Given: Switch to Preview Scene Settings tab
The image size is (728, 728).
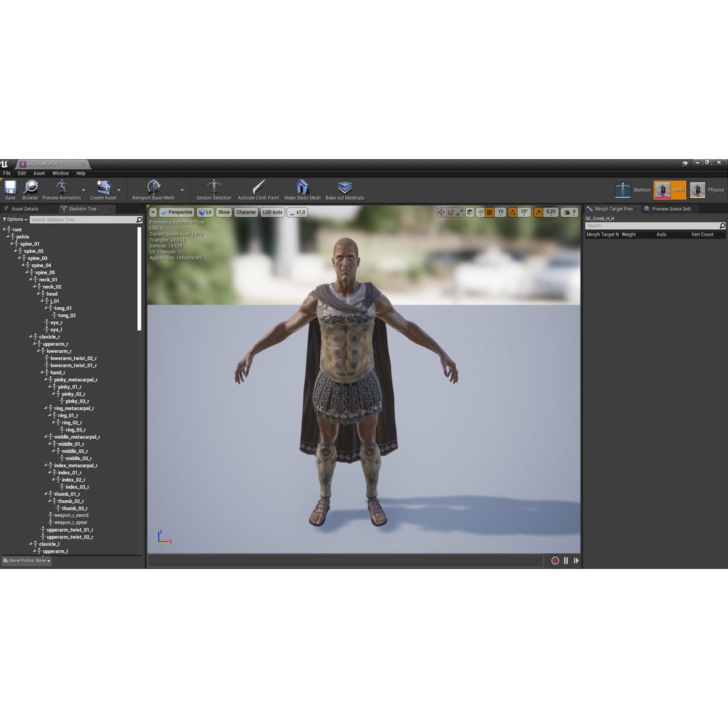Looking at the screenshot, I should point(671,209).
